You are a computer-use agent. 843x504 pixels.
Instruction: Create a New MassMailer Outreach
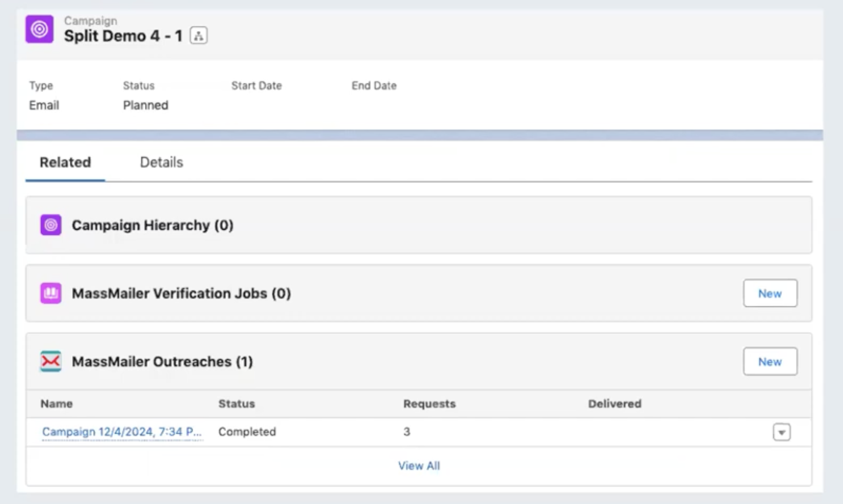tap(770, 361)
